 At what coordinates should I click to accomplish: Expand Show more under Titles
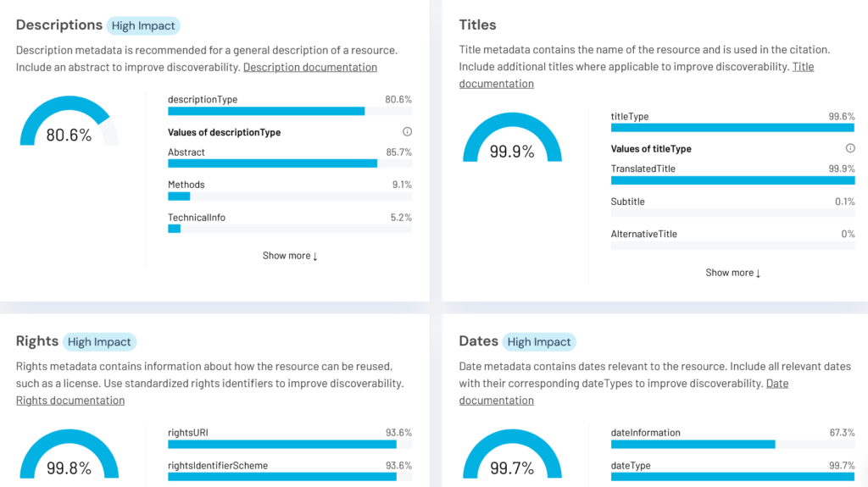click(733, 273)
